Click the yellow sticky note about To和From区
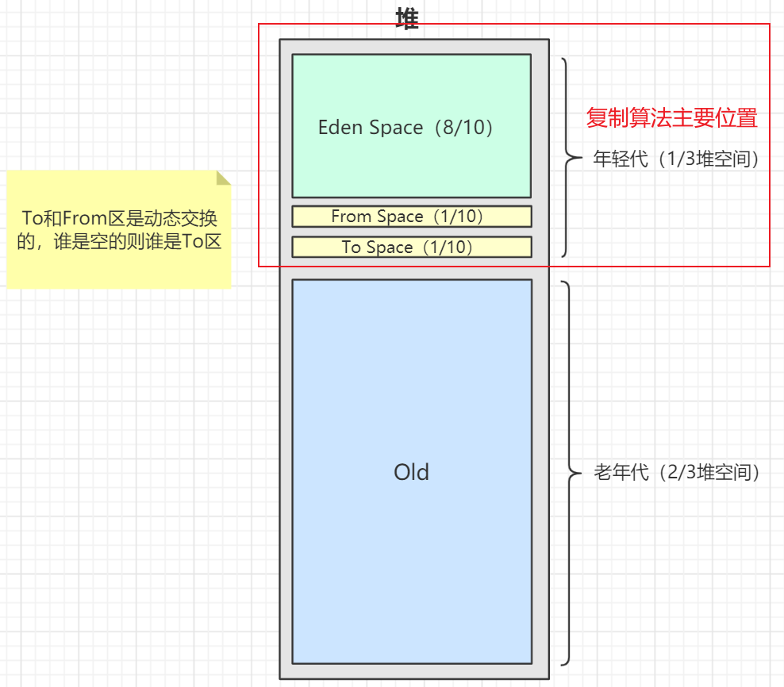 [x=119, y=230]
